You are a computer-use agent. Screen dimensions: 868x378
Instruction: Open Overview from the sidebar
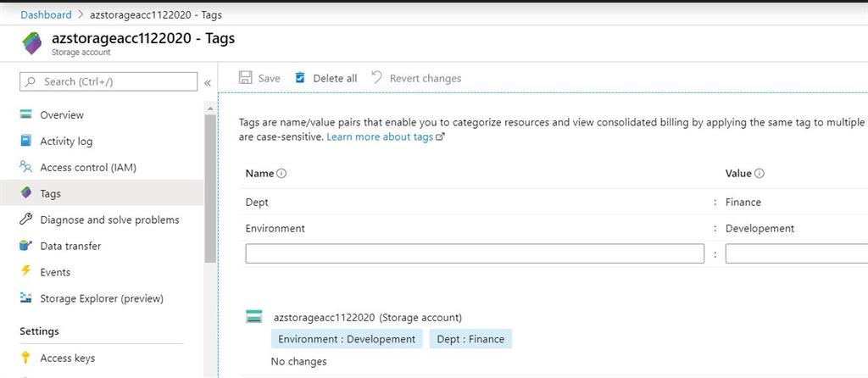point(62,115)
